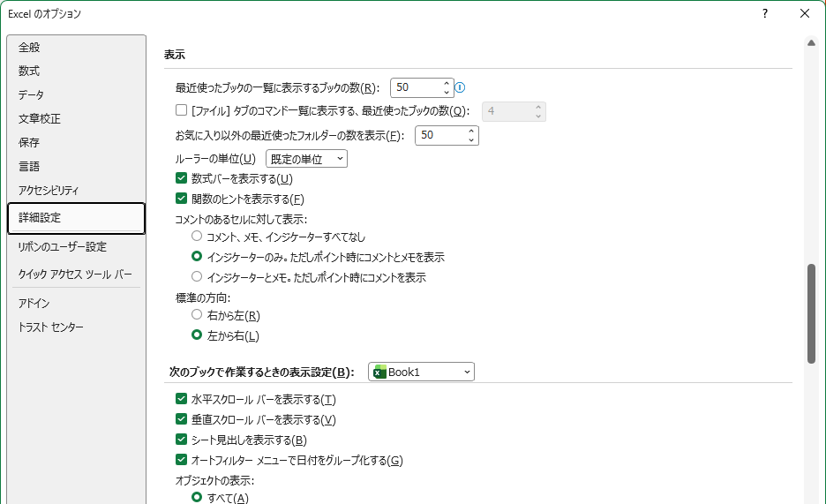Open the ルーラーの単位 dropdown

pos(306,159)
